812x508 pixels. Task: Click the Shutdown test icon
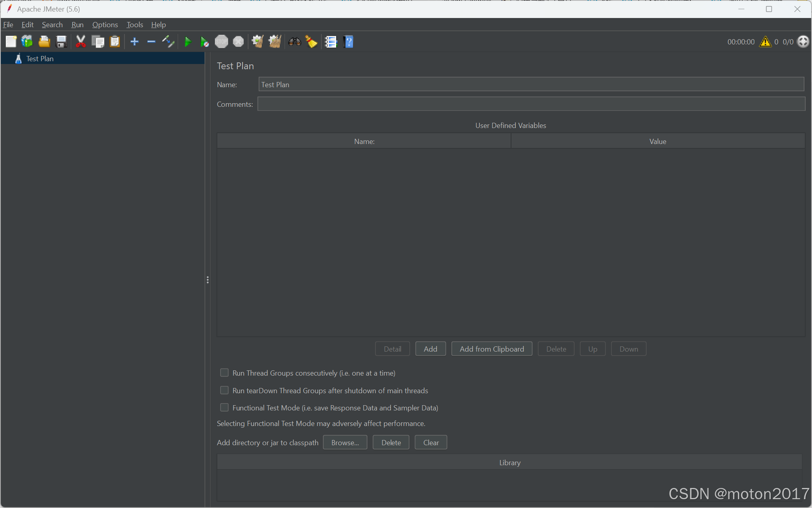[238, 42]
